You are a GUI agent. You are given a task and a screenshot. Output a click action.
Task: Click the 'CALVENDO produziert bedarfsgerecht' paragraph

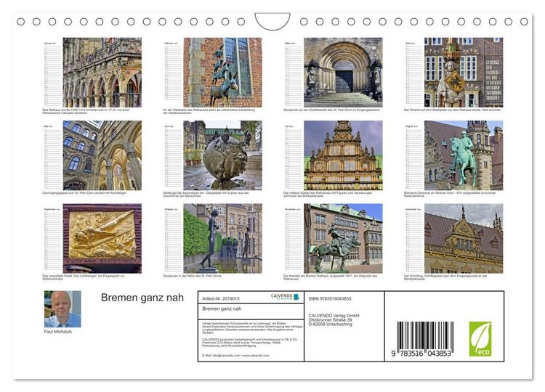coord(250,343)
